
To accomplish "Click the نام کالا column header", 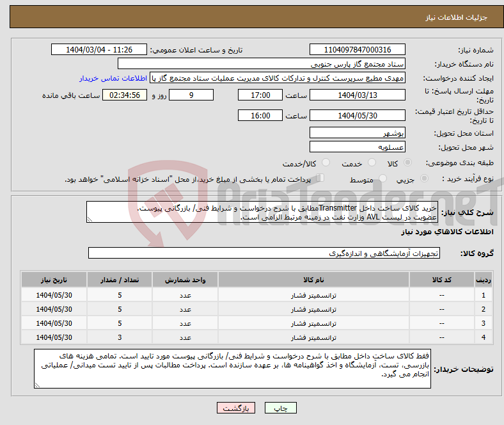I will click(x=313, y=280).
